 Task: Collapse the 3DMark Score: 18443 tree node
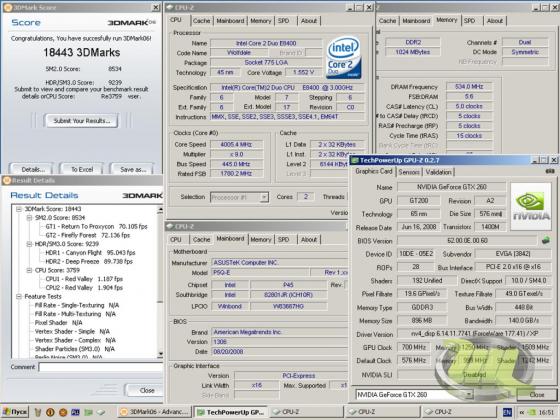19,209
